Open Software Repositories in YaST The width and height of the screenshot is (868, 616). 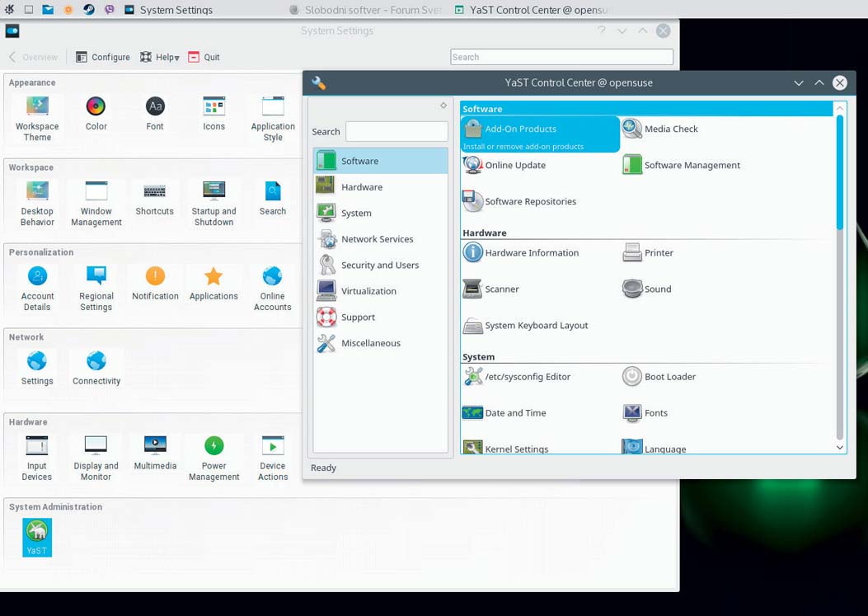pyautogui.click(x=519, y=202)
